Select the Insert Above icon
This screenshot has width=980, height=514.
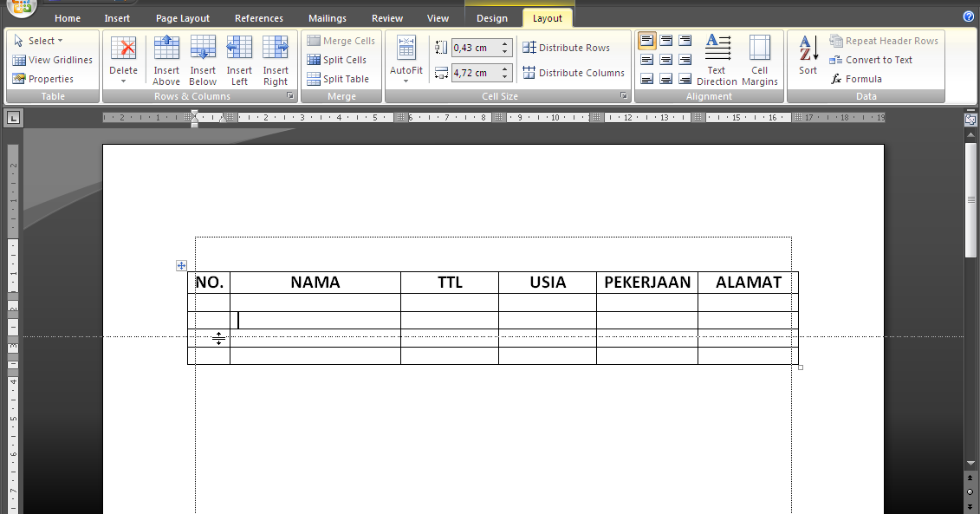point(166,58)
